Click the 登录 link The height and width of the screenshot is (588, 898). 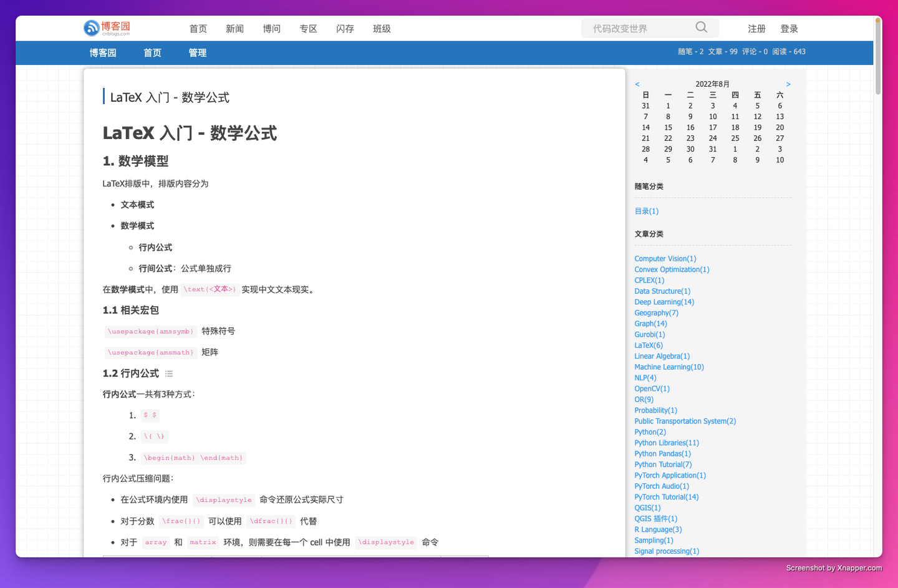point(789,28)
